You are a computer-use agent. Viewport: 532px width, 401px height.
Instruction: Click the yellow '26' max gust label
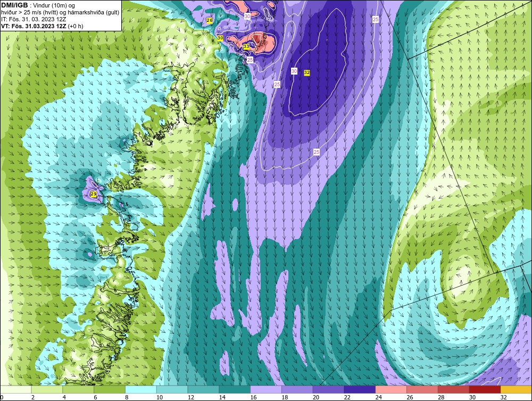point(210,20)
